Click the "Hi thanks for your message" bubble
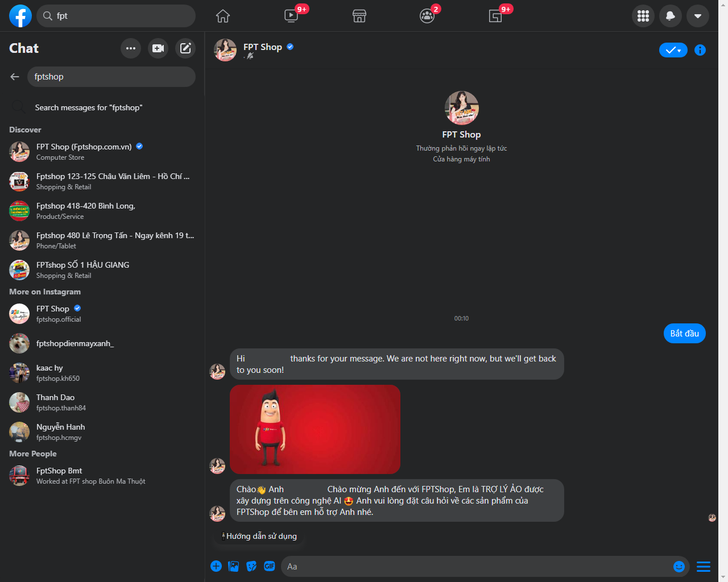Screen dimensions: 728x582 (x=397, y=364)
